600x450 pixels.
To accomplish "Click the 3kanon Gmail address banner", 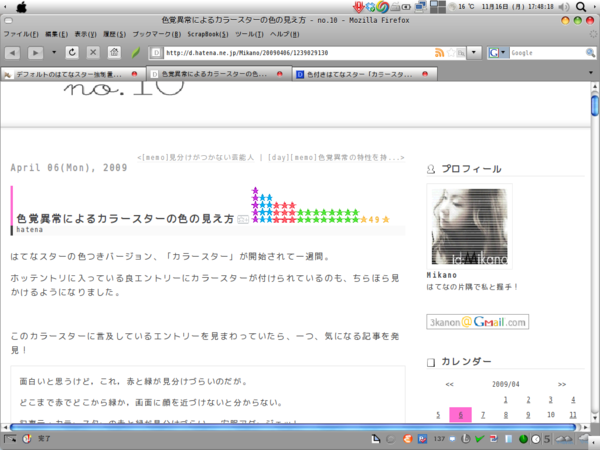I will click(x=478, y=322).
